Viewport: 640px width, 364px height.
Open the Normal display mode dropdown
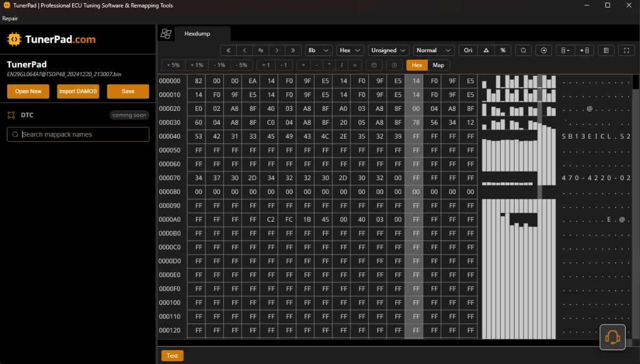pyautogui.click(x=434, y=51)
